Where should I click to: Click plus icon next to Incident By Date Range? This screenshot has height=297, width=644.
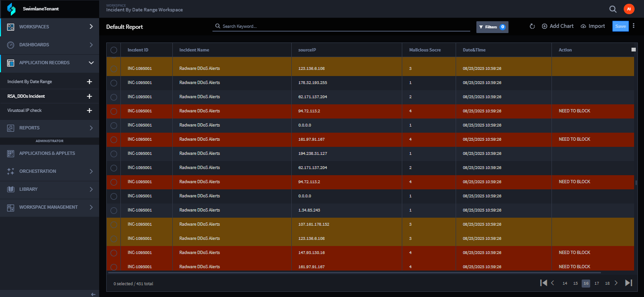click(x=89, y=82)
